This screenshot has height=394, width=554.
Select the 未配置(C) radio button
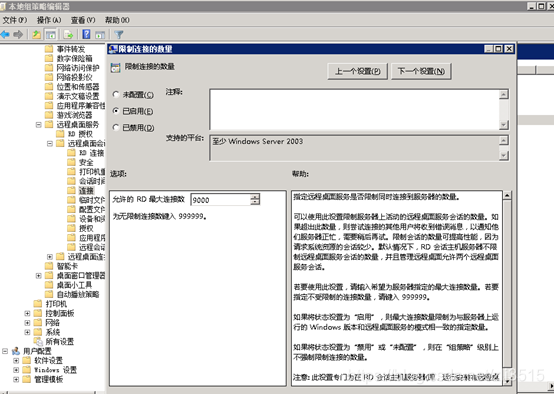[x=116, y=94]
